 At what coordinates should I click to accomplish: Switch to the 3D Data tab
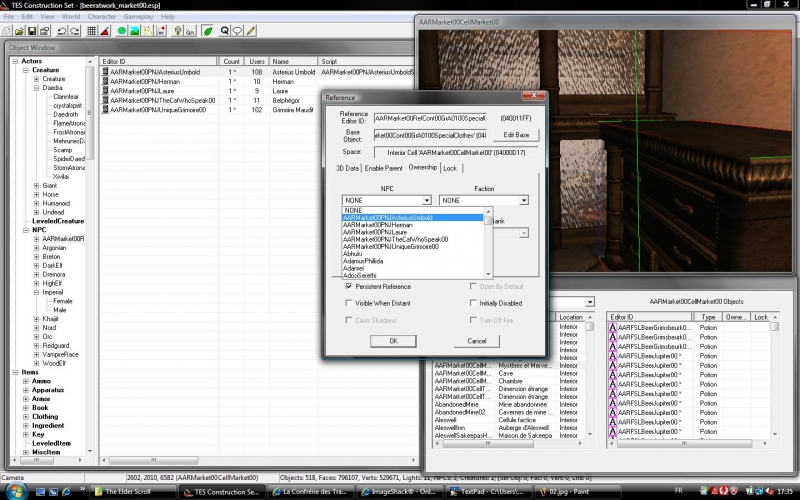pos(347,168)
